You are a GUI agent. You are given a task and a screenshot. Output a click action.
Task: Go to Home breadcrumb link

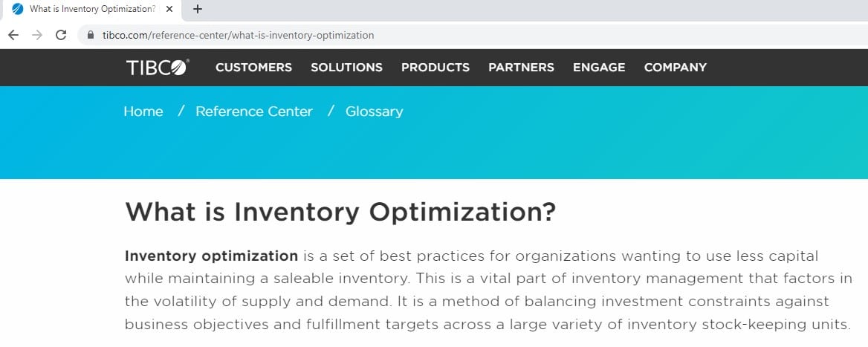pos(143,111)
